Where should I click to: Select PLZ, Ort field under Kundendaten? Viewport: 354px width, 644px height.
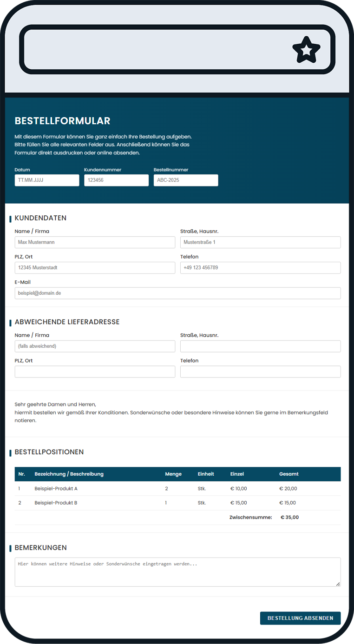[x=95, y=268]
